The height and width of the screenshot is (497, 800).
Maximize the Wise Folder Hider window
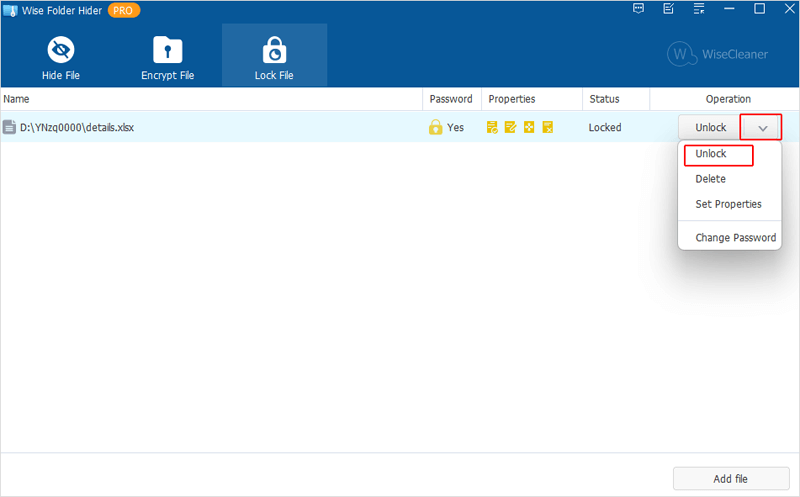click(x=759, y=9)
